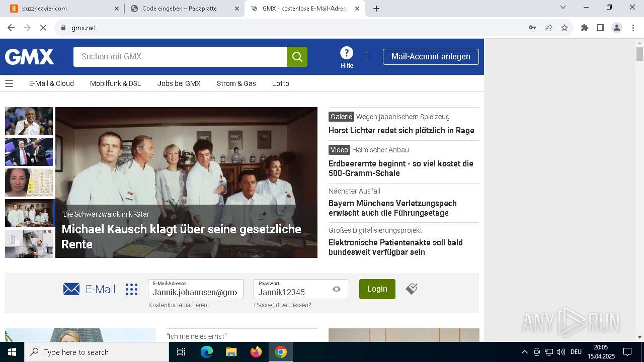Image resolution: width=644 pixels, height=362 pixels.
Task: Read the Horst Lichter Rage headline
Action: 401,130
